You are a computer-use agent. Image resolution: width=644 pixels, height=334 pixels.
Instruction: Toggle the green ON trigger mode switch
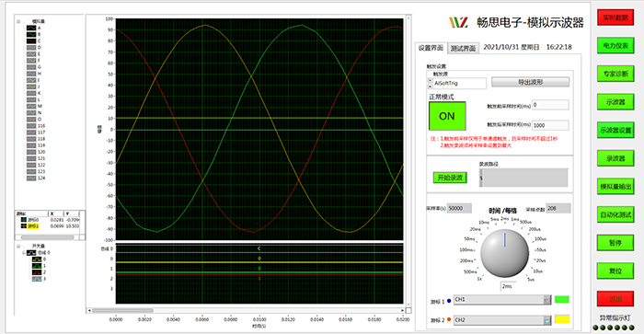[x=447, y=116]
